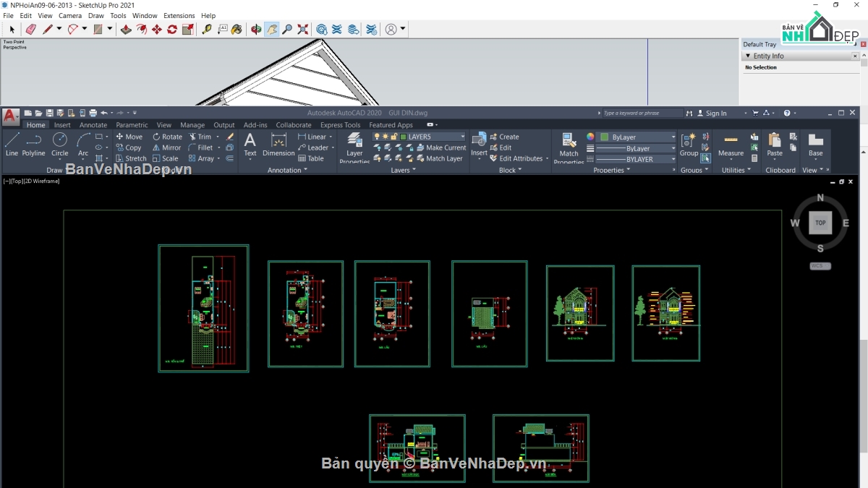Open the LAYER5 layer dropdown
This screenshot has height=488, width=868.
463,136
